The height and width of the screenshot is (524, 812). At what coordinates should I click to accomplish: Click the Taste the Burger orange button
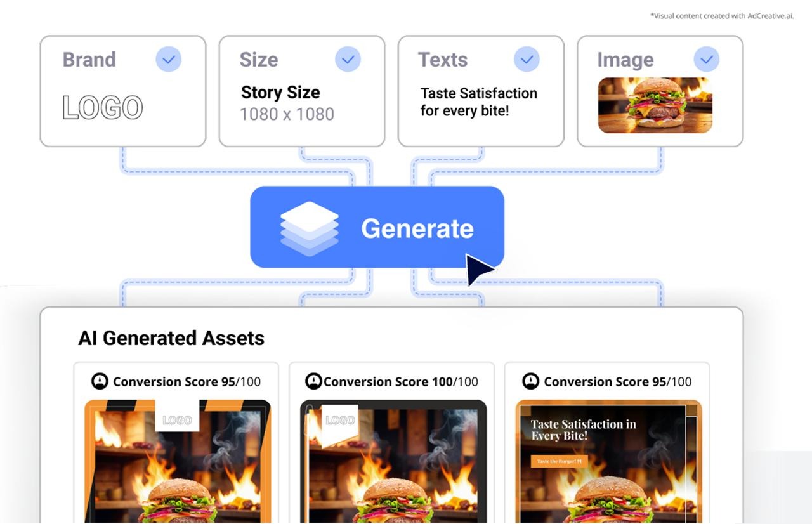[x=560, y=461]
